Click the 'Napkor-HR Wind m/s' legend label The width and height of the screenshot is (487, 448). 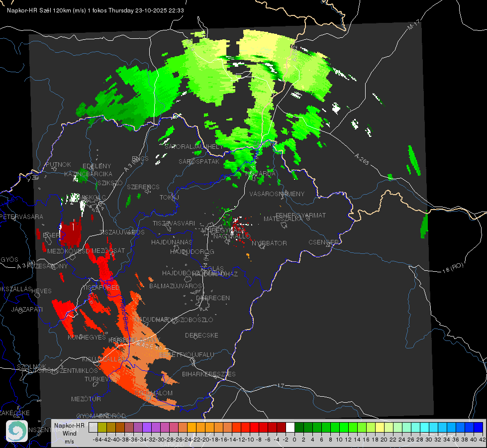[x=69, y=433]
